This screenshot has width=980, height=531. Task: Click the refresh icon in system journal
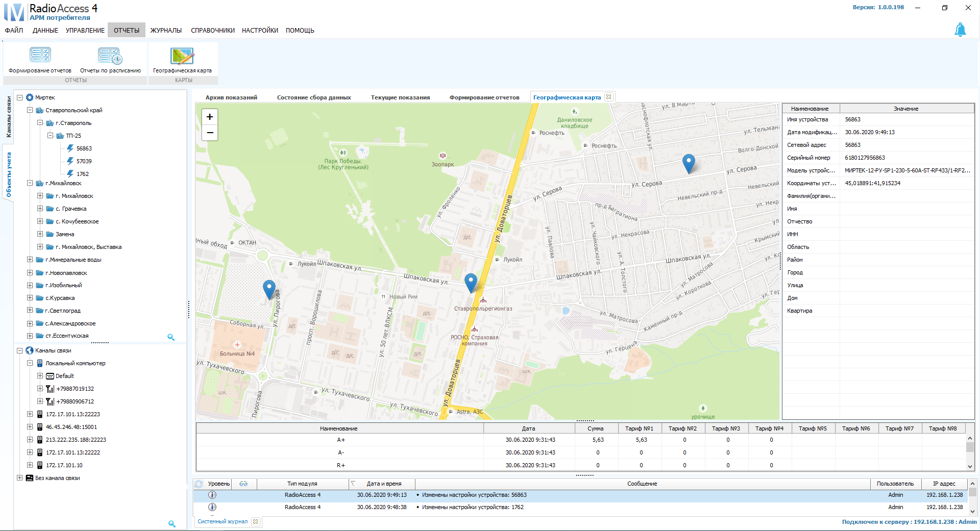199,484
